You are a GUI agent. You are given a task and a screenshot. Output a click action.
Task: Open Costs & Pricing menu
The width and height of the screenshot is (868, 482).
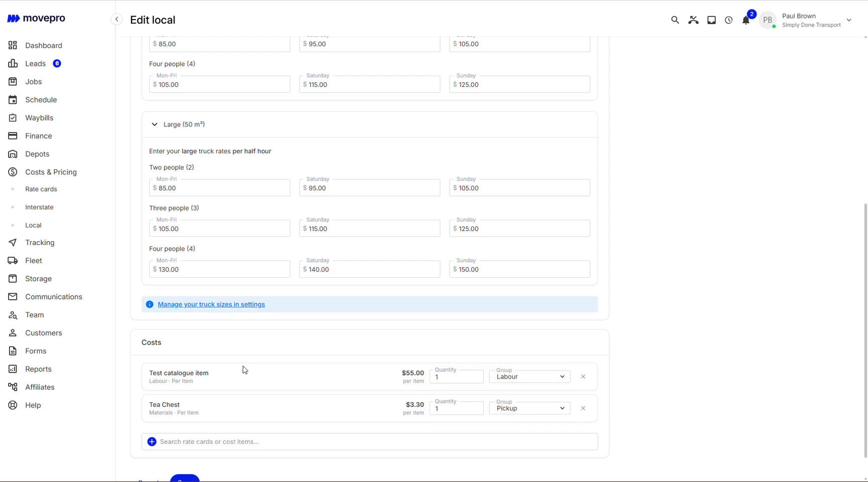coord(51,172)
